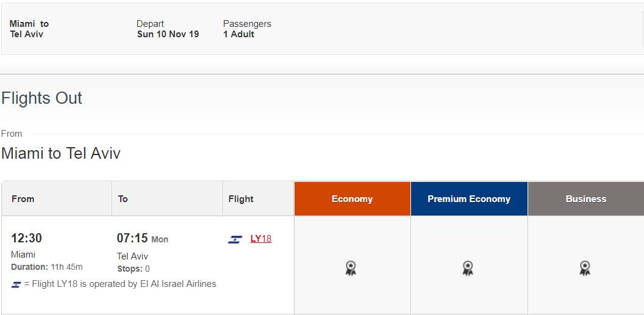Click the Flights Out heading

tap(42, 98)
